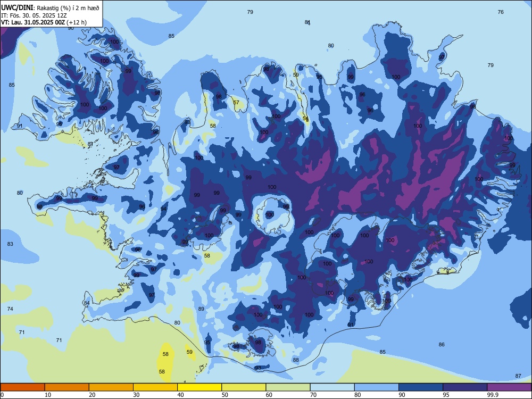The height and width of the screenshot is (399, 532).
Task: Click the 50–60 legend color swatch
Action: 244,387
